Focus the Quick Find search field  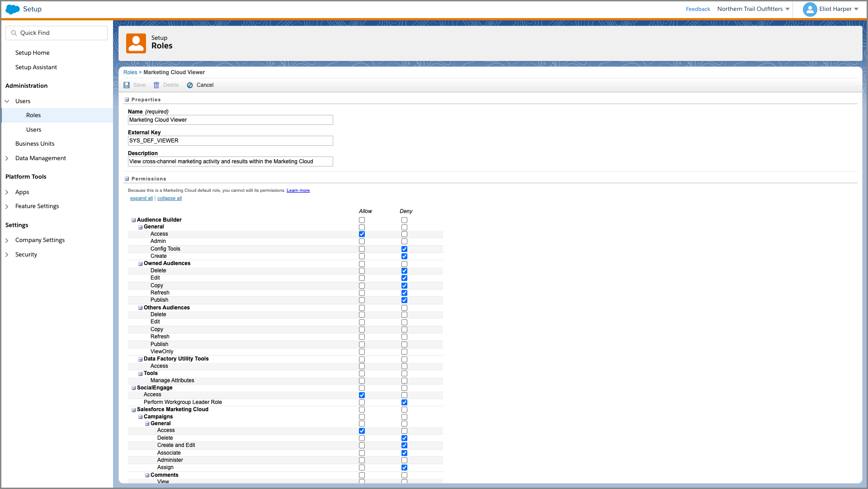[x=57, y=33]
